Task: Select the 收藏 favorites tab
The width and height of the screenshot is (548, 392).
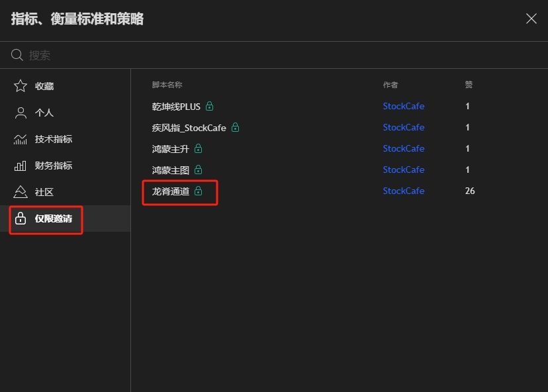Action: point(66,86)
